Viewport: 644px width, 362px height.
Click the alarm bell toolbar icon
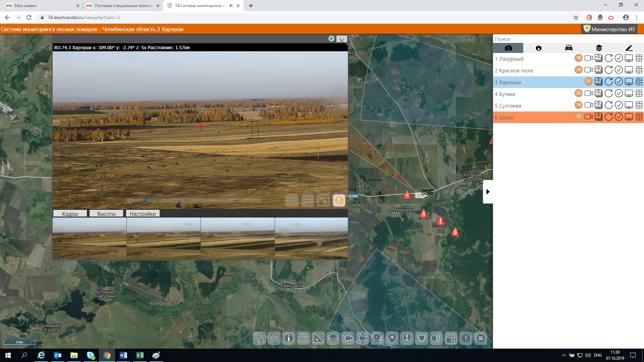377,339
